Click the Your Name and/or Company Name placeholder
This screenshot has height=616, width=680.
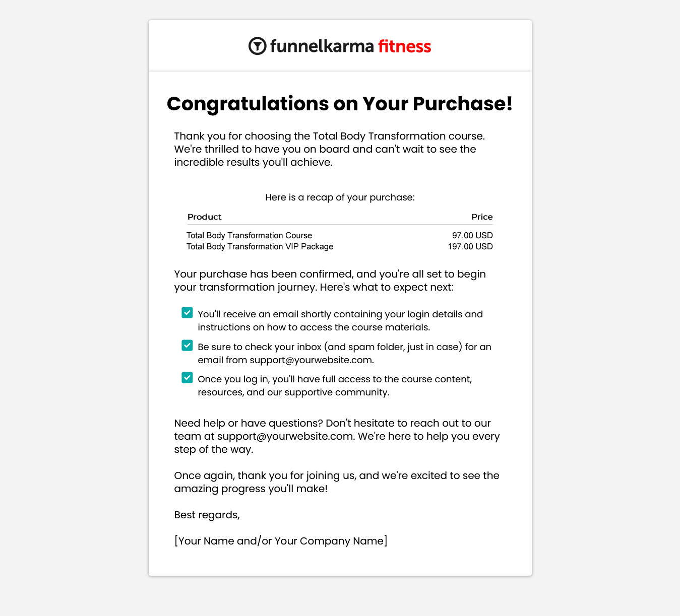click(x=281, y=541)
